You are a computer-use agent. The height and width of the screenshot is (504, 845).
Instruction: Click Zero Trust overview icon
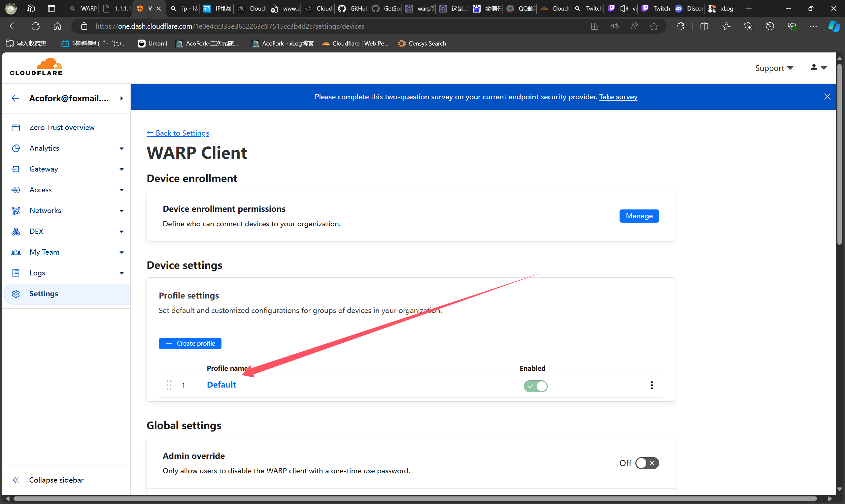pyautogui.click(x=16, y=128)
